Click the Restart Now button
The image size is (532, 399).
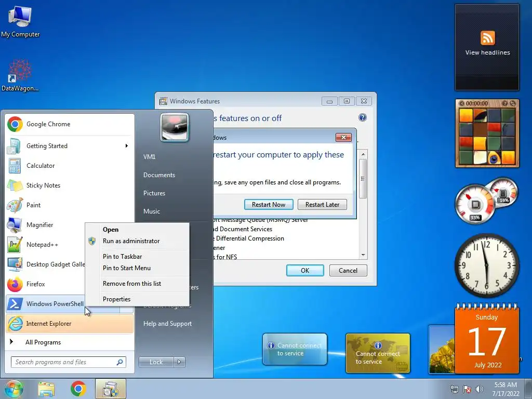click(x=269, y=205)
